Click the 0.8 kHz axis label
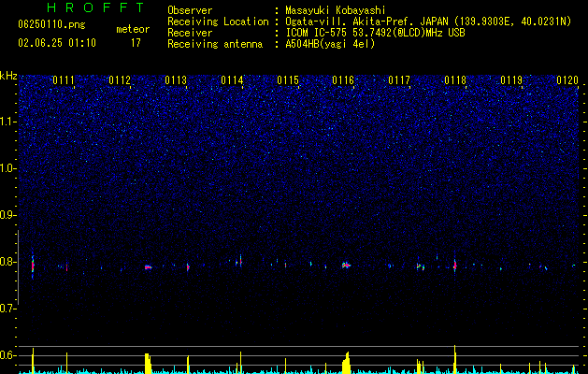 click(x=8, y=262)
